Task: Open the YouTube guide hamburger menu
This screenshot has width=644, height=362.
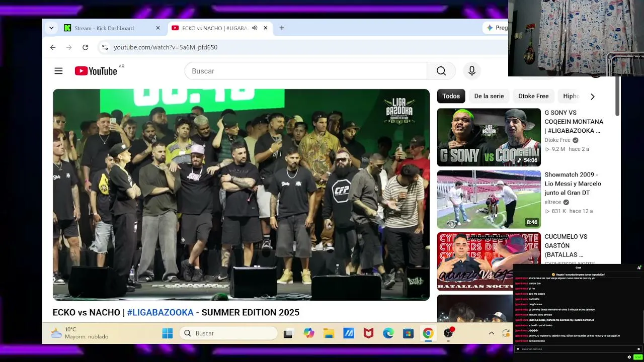Action: (x=58, y=71)
